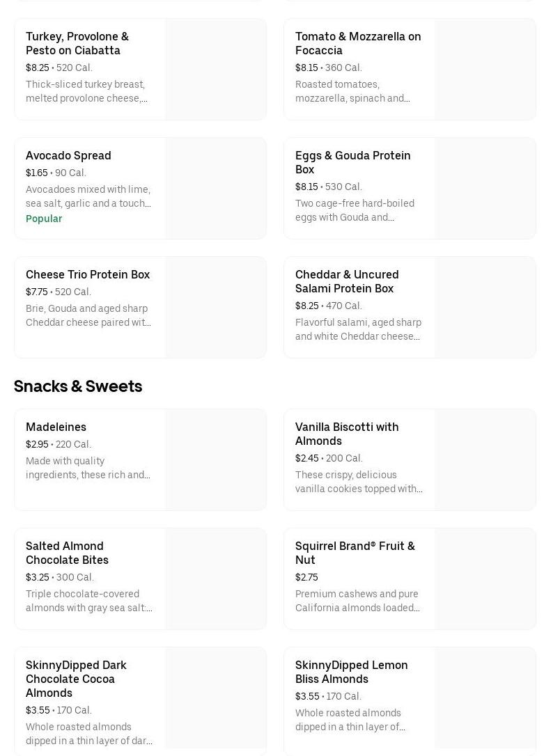Open the Madeleines item title
This screenshot has width=560, height=756.
click(x=56, y=427)
